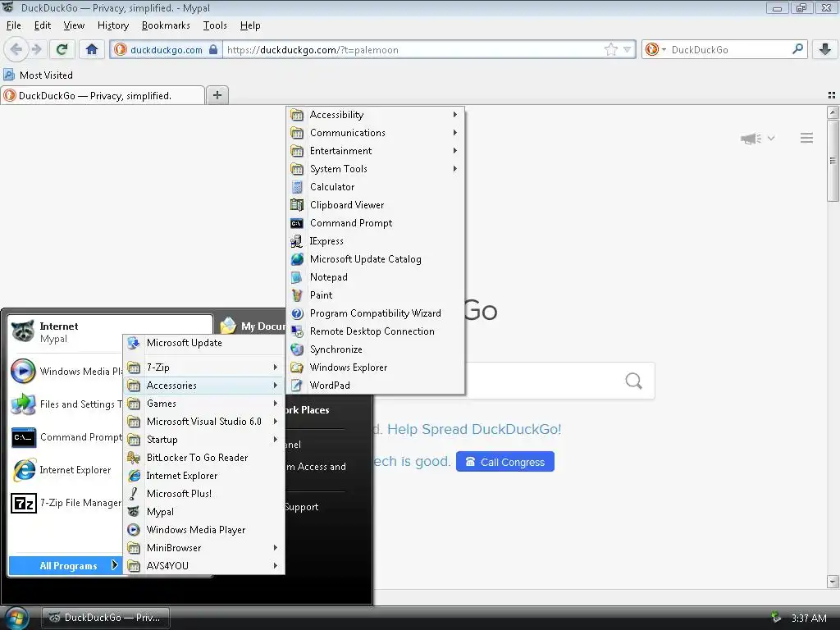Image resolution: width=840 pixels, height=630 pixels.
Task: Open Command Prompt in the Accessories submenu
Action: (375, 223)
